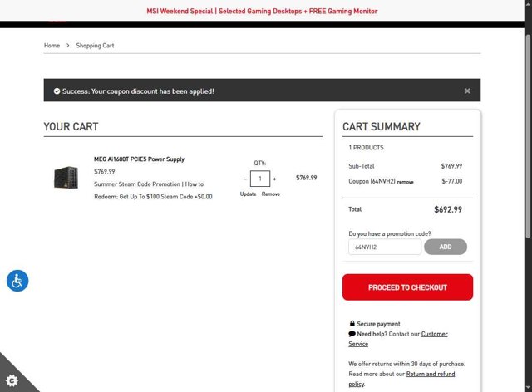Viewport: 532px width, 392px height.
Task: Open MEG Ai1600T PCIE5 Power Supply product title
Action: pyautogui.click(x=139, y=159)
